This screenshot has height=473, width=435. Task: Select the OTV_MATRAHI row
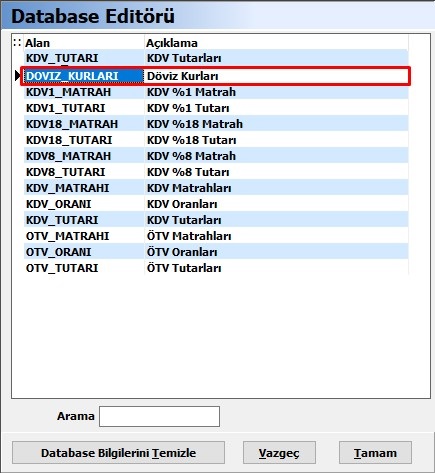point(216,236)
